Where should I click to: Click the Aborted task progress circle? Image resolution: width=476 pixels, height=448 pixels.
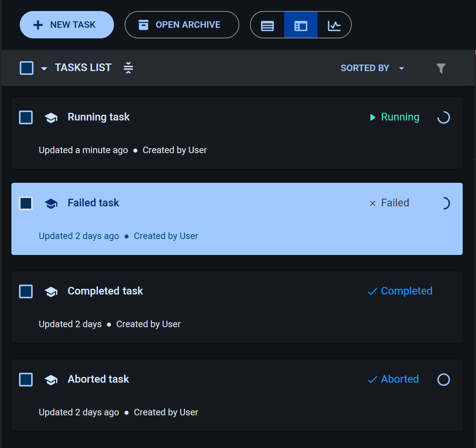(443, 379)
